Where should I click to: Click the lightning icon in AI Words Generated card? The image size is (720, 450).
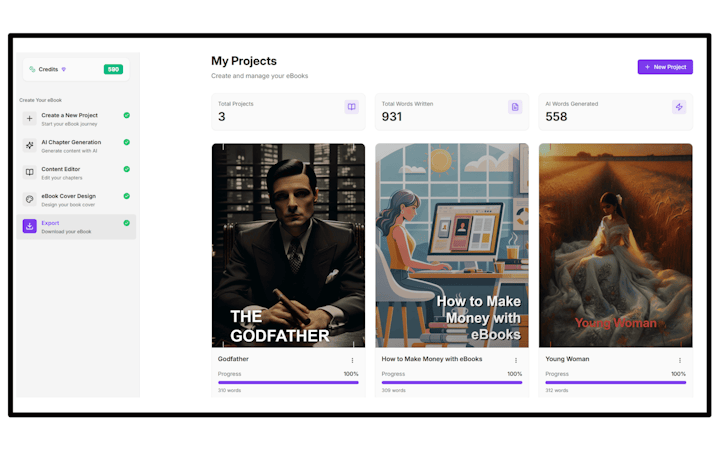pos(679,107)
